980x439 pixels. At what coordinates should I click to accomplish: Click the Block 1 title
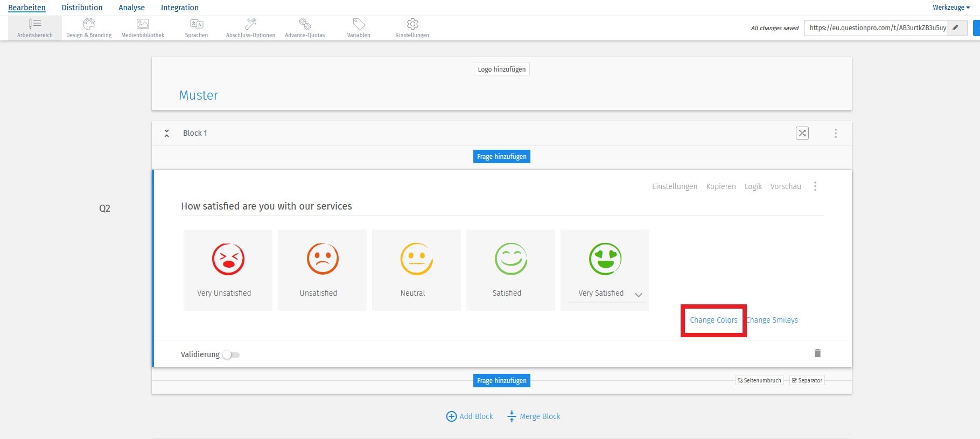click(195, 133)
